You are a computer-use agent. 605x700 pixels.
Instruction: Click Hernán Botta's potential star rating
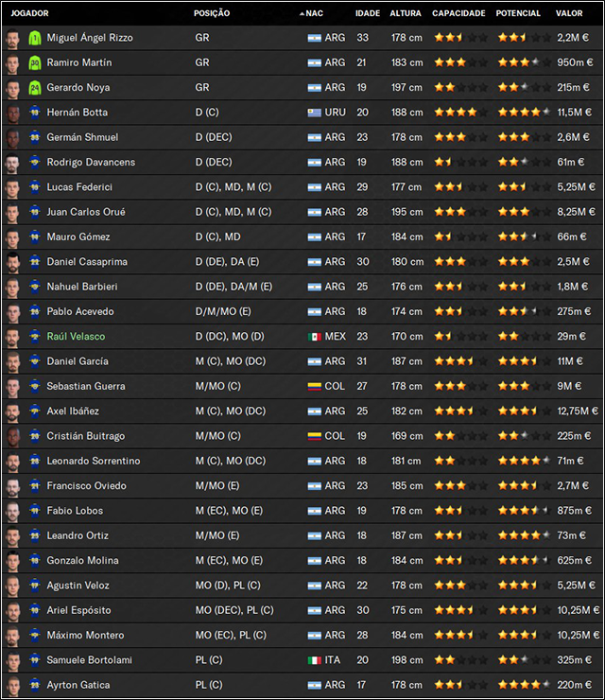(x=524, y=113)
